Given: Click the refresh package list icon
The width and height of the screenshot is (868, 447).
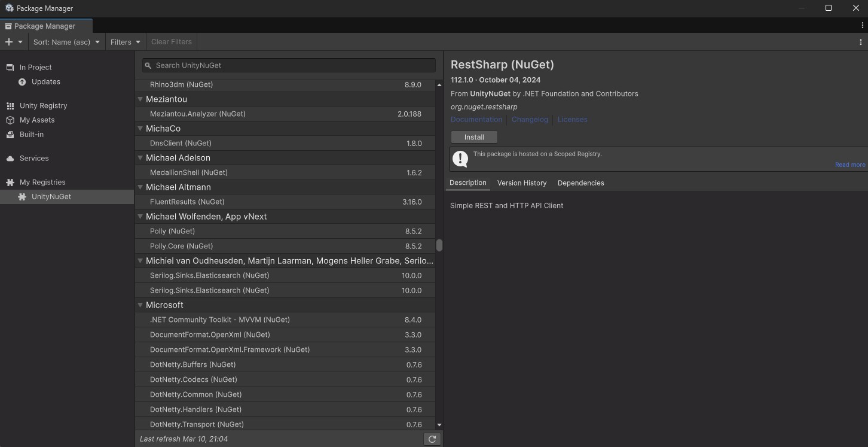Looking at the screenshot, I should (432, 439).
